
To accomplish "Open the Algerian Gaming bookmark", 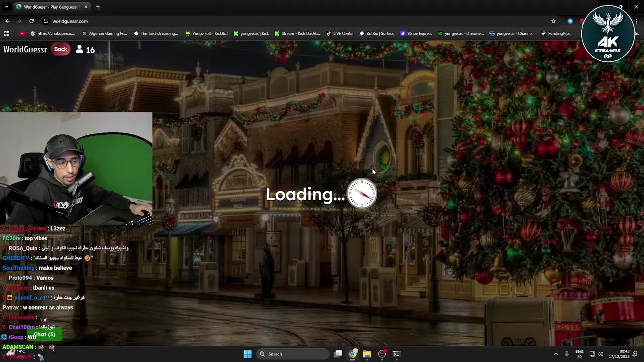I will point(104,34).
